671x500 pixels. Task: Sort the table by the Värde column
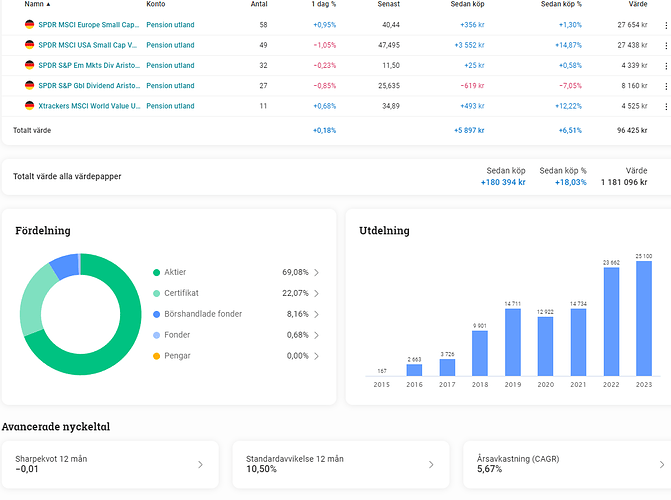point(637,4)
